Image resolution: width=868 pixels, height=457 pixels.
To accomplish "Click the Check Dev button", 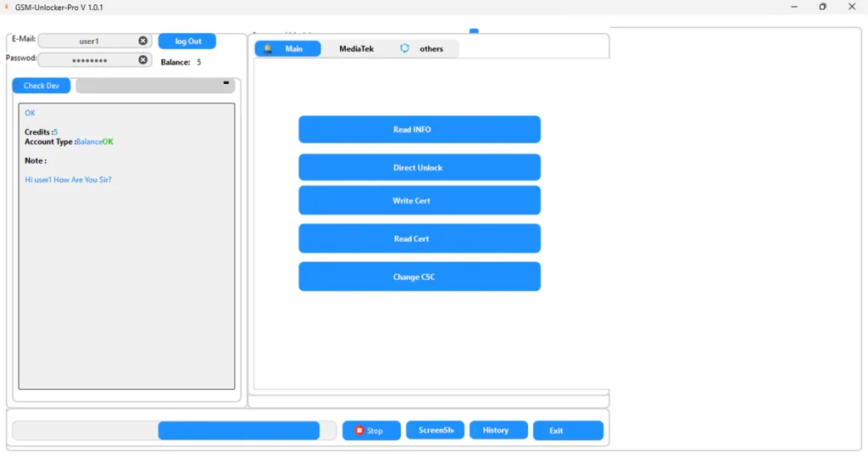I will (42, 86).
